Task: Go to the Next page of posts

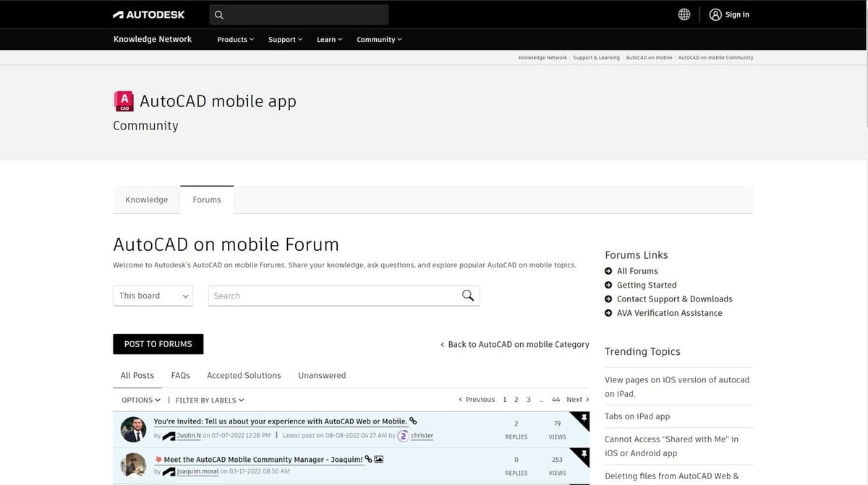Action: coord(578,399)
